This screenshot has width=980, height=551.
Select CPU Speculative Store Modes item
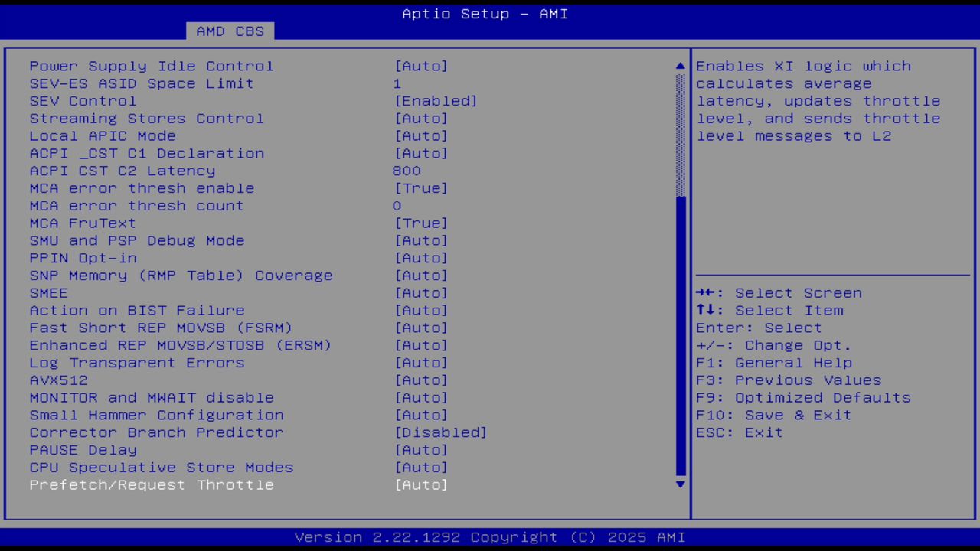pos(162,468)
